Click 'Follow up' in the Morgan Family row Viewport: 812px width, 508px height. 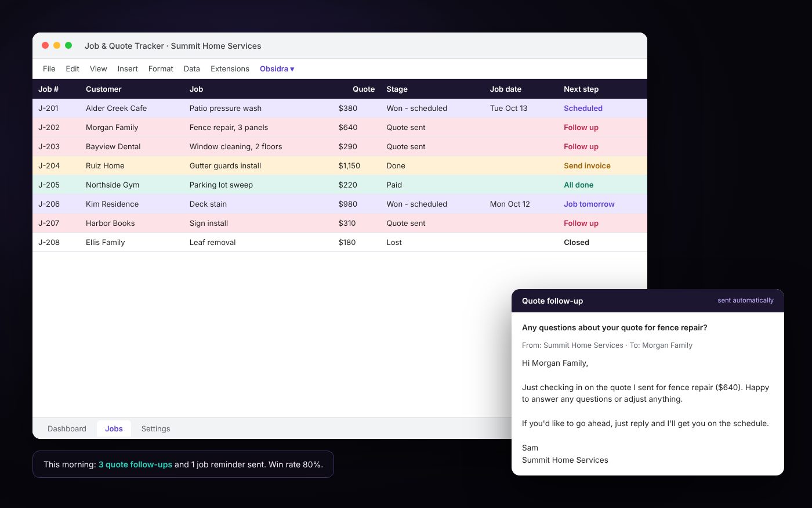coord(581,127)
